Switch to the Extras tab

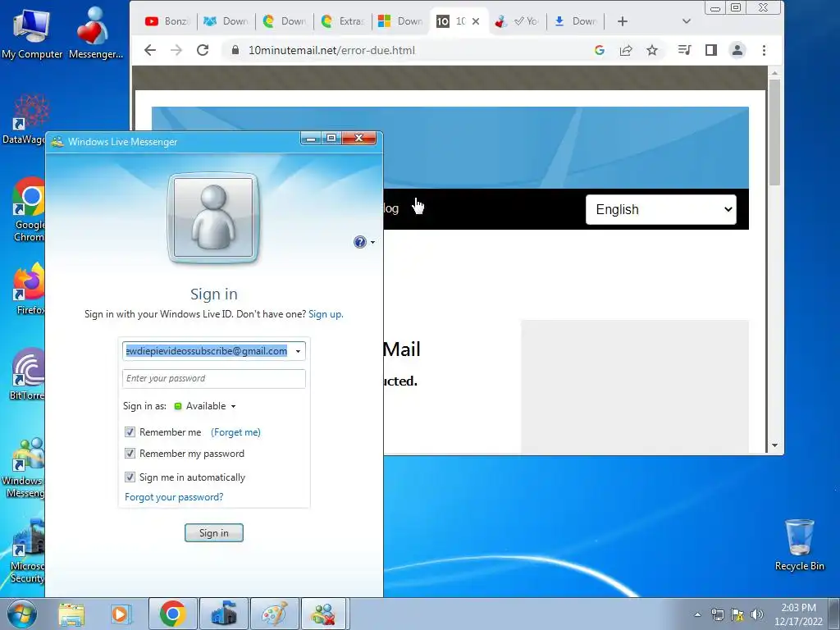(x=343, y=21)
